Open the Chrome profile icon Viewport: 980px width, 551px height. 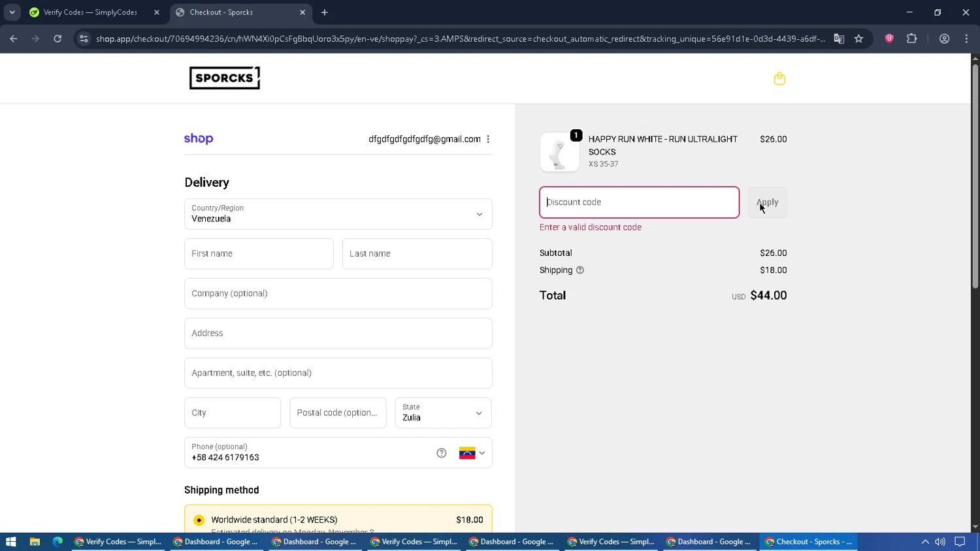tap(944, 39)
